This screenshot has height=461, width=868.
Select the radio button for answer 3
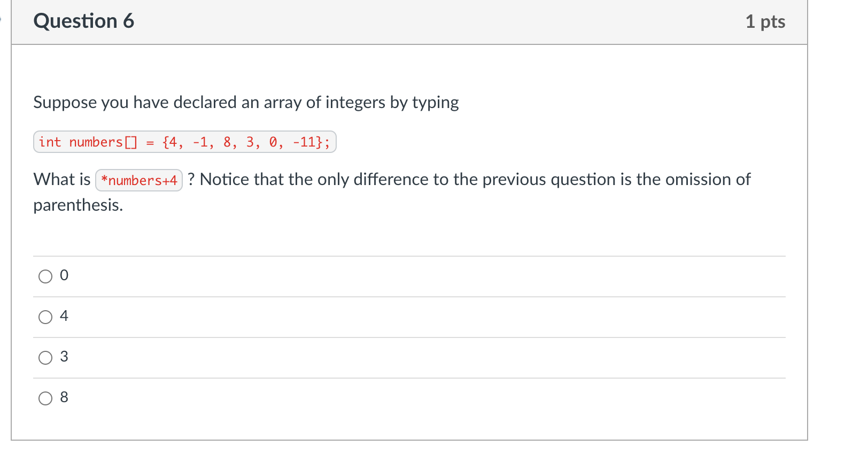click(45, 358)
